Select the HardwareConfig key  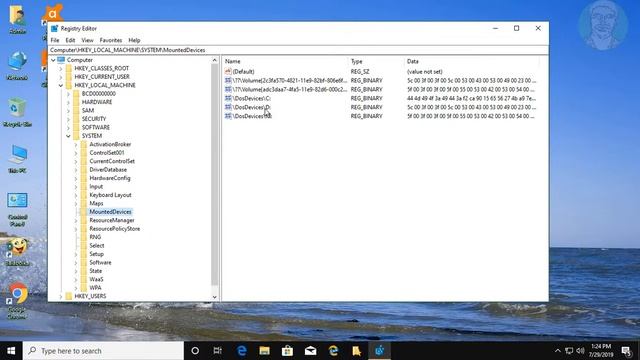110,178
